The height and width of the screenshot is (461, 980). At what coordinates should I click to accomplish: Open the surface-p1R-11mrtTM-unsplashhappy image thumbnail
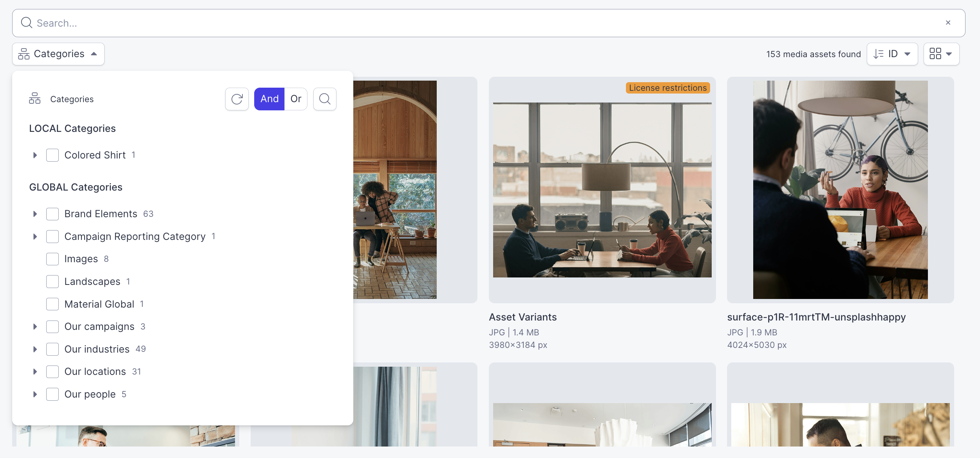pos(841,190)
